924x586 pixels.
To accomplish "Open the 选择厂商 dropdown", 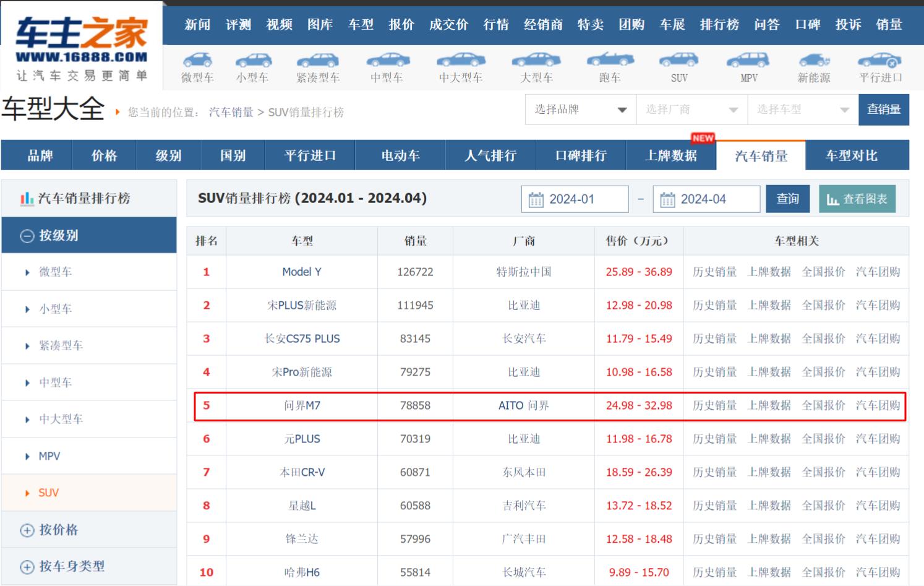I will point(692,110).
